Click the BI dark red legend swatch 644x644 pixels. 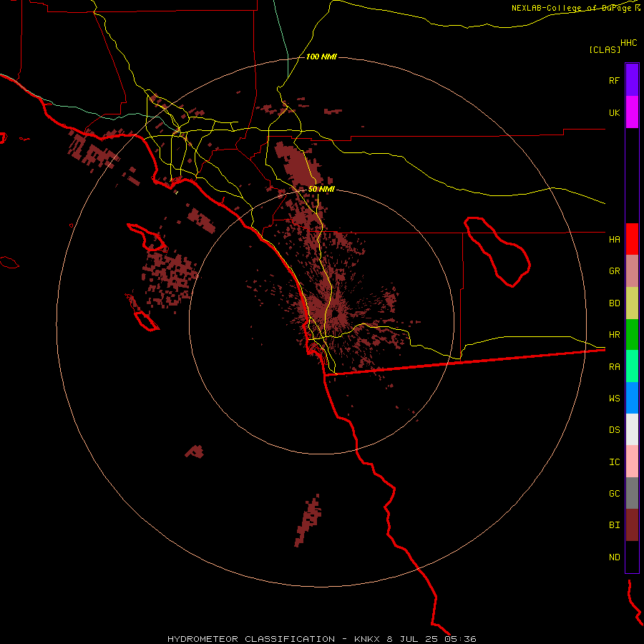(632, 525)
